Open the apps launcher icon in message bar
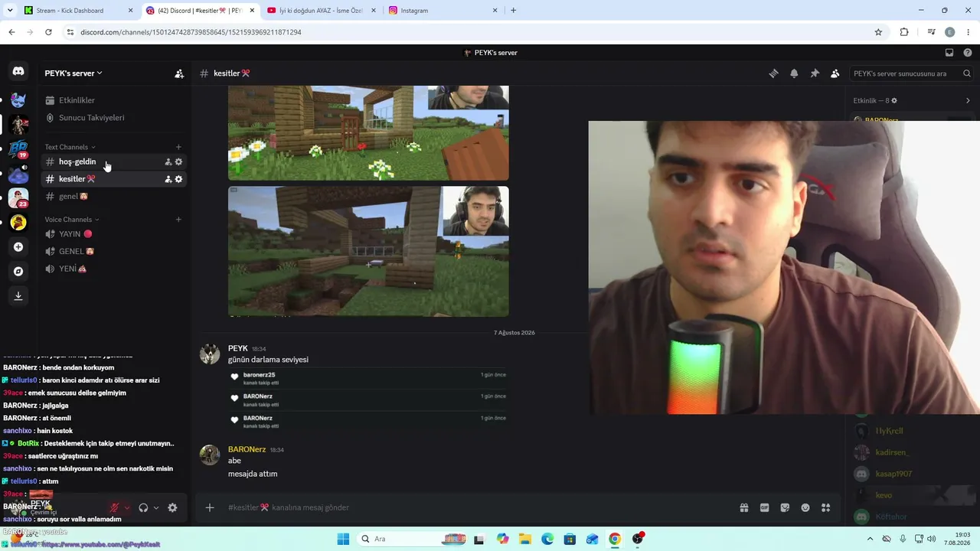This screenshot has width=980, height=551. point(825,507)
